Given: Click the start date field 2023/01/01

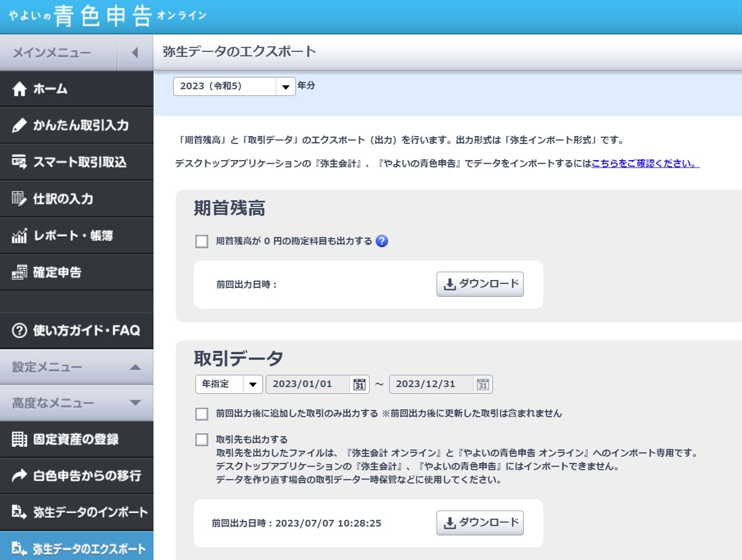Looking at the screenshot, I should (308, 384).
